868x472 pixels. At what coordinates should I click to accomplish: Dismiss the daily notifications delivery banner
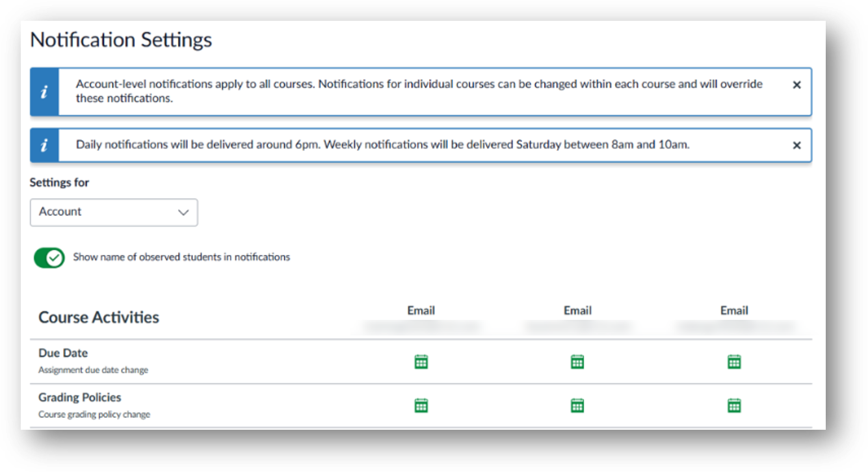796,146
